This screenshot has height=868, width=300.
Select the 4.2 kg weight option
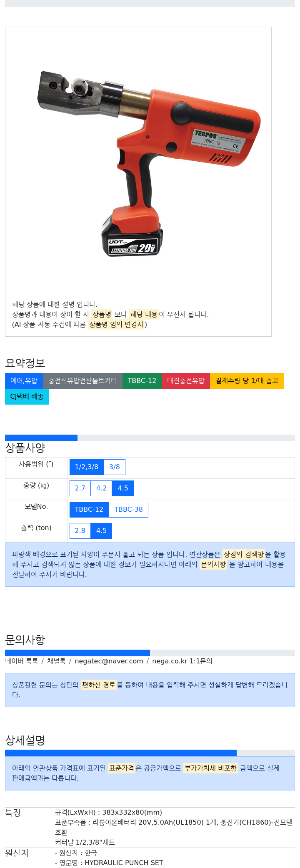click(102, 488)
